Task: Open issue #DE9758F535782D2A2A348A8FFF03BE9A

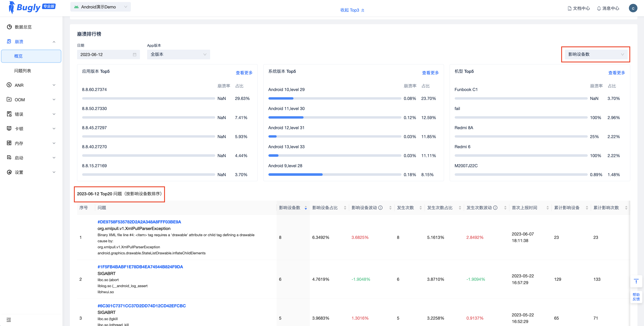Action: point(139,222)
